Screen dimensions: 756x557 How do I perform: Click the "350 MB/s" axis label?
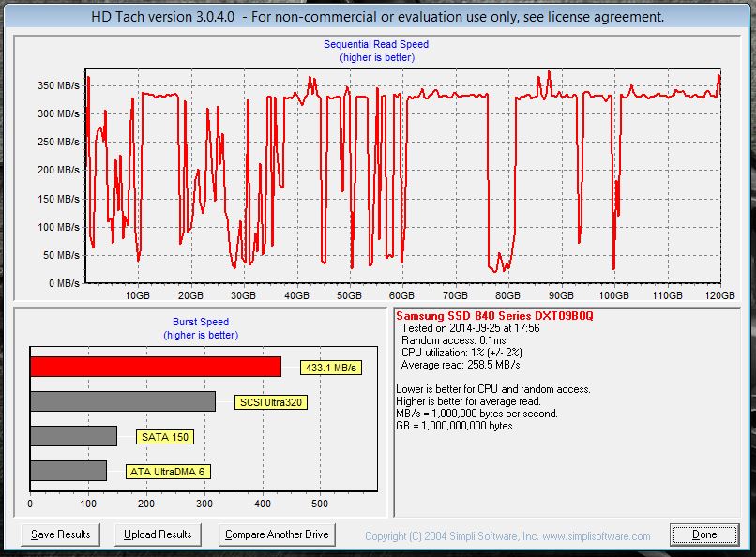58,85
